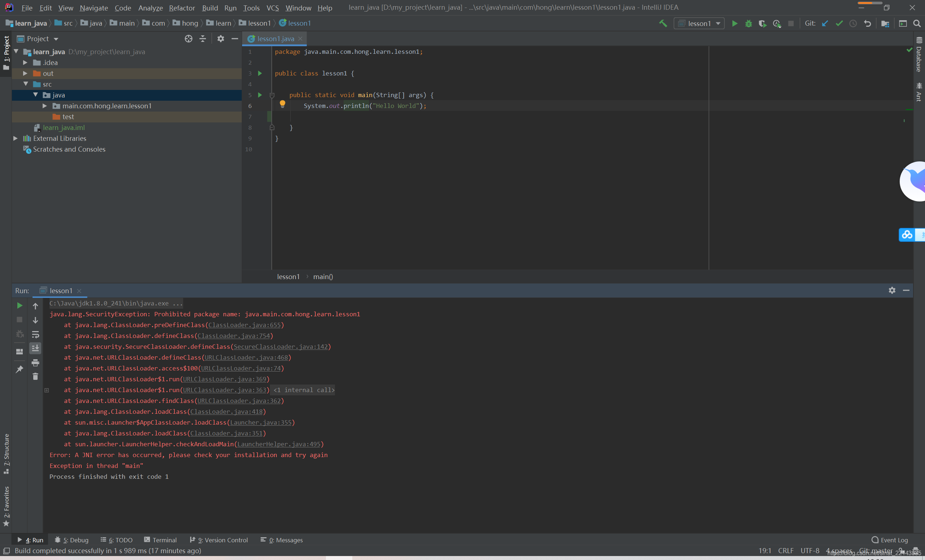Toggle pin tab in Run panel
The height and width of the screenshot is (560, 925).
point(20,369)
